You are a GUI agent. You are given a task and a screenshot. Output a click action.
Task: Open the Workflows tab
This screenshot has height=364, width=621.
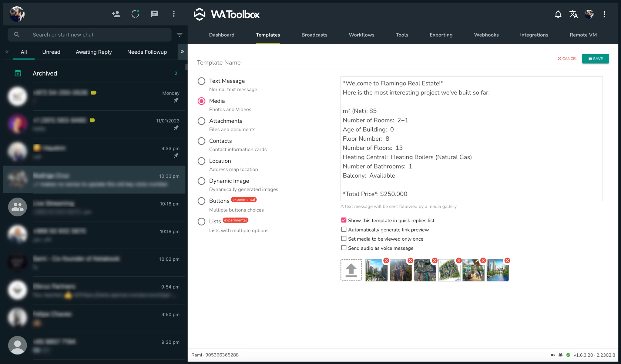361,35
